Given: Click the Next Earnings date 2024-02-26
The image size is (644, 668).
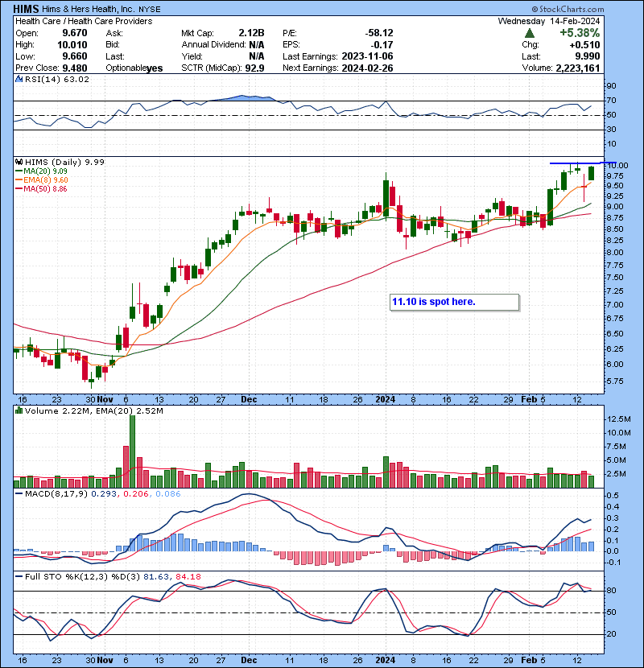Looking at the screenshot, I should coord(367,68).
